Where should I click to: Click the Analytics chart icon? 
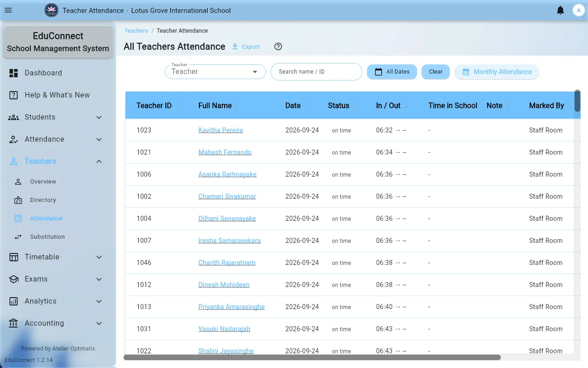(x=14, y=301)
